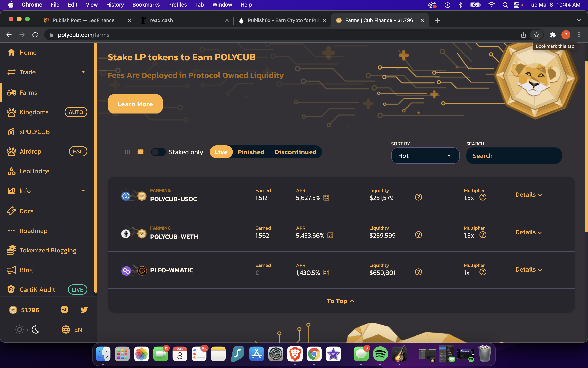
Task: Bookmark this tab with the star icon
Action: click(537, 35)
